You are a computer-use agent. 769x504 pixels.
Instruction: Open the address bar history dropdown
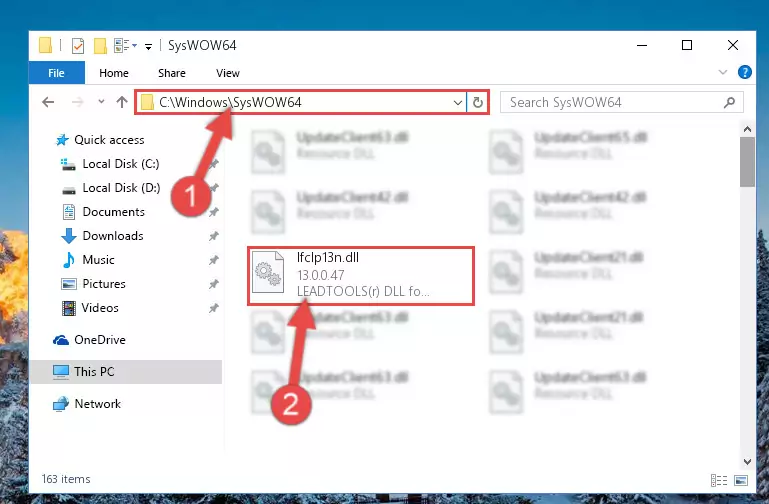458,102
